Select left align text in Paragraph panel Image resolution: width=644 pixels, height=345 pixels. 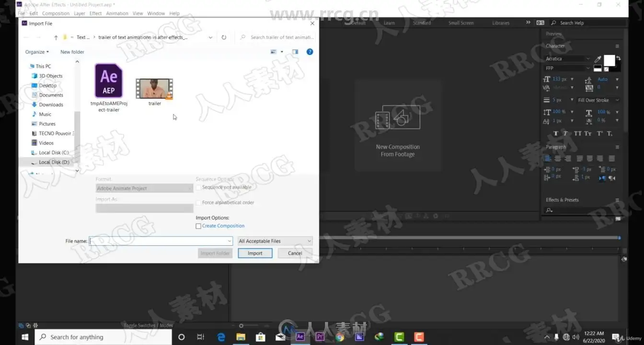(548, 158)
